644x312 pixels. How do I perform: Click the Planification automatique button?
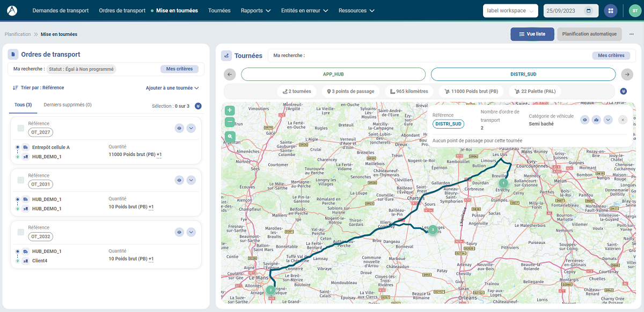(589, 34)
